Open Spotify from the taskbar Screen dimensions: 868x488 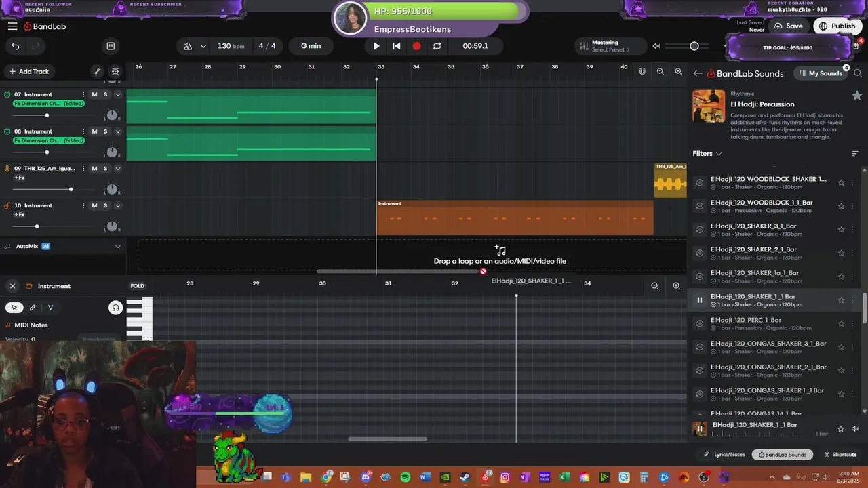(406, 477)
